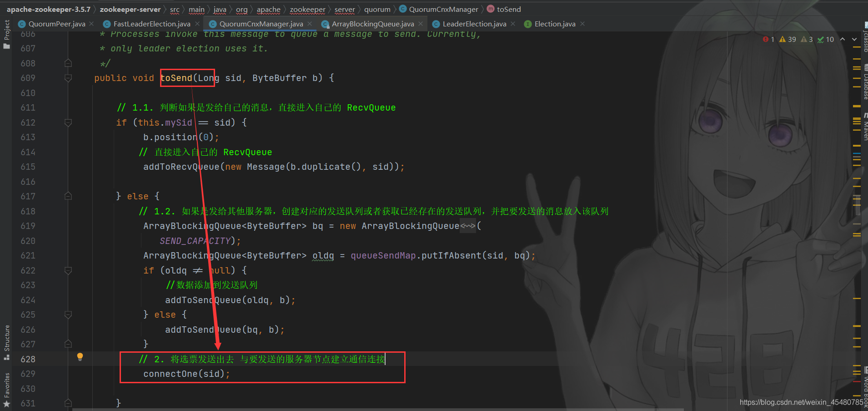
Task: Toggle the Structure tool window
Action: point(6,342)
